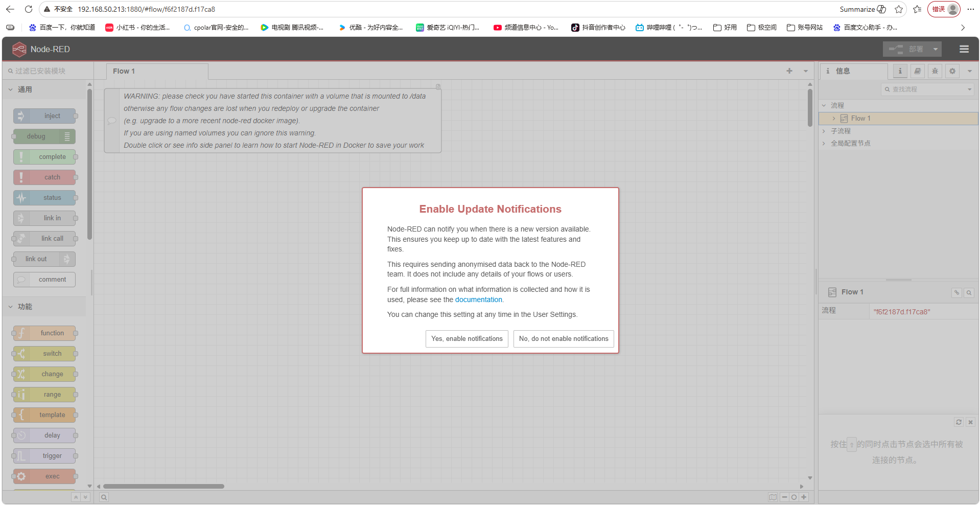
Task: Click the link out node
Action: tap(44, 259)
